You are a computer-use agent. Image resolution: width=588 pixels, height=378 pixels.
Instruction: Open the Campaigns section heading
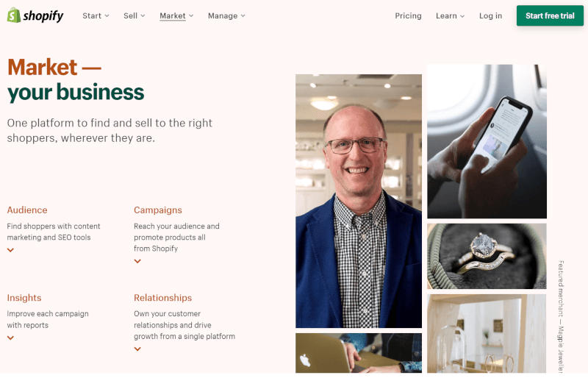(x=158, y=210)
